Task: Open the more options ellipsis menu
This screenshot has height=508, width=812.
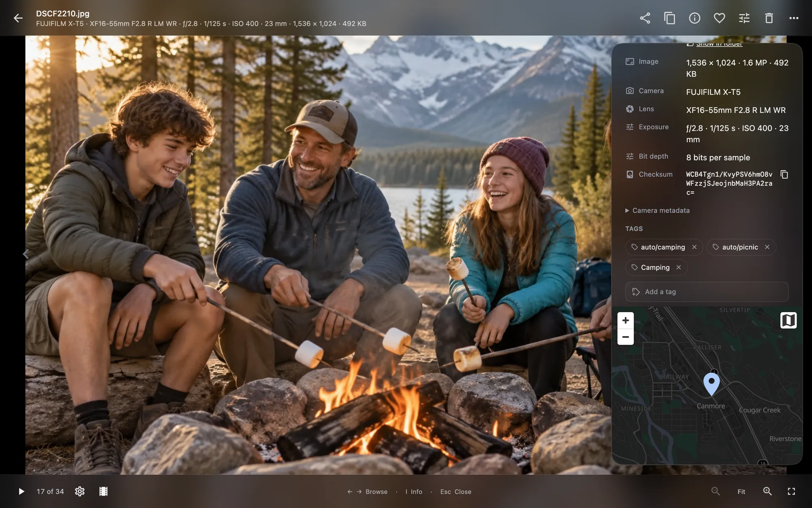Action: pos(794,18)
